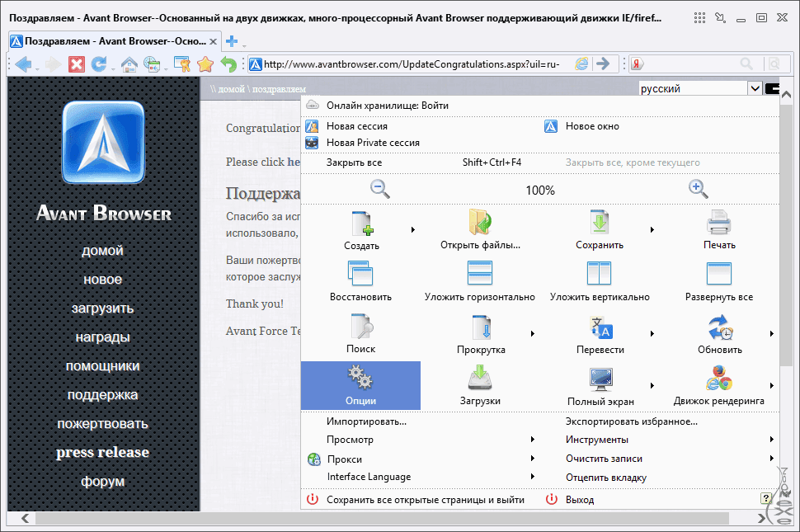Expand the Создать submenu arrow
This screenshot has width=800, height=532.
click(x=412, y=229)
